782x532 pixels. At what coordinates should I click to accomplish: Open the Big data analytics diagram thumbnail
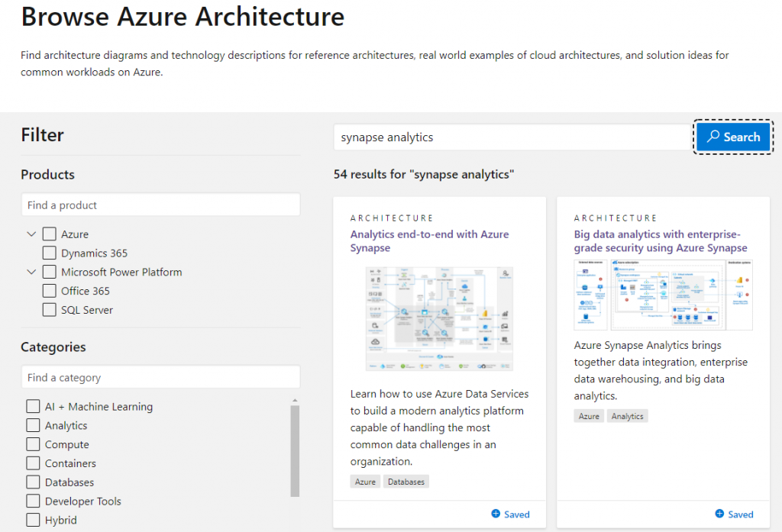coord(664,295)
